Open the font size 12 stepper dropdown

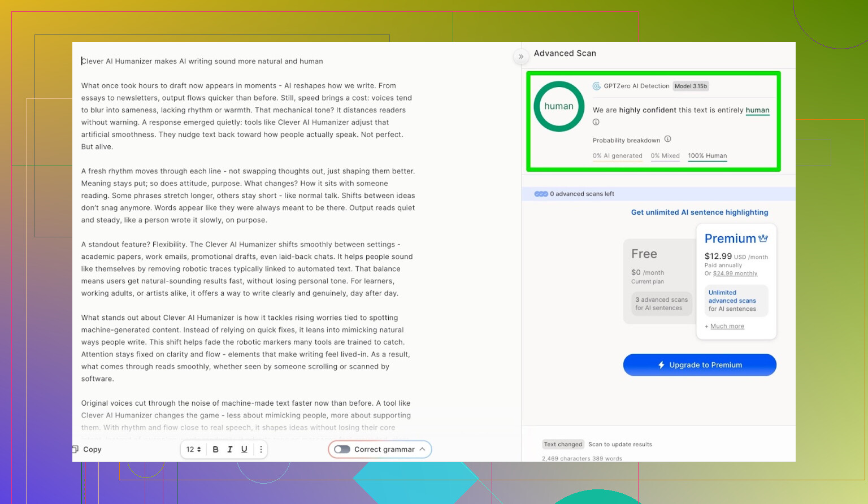click(193, 449)
